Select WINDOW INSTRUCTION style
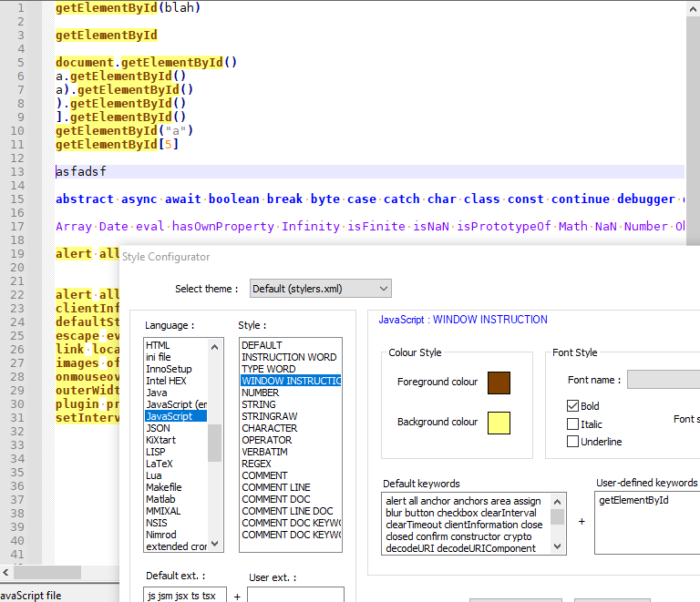The height and width of the screenshot is (602, 700). [x=291, y=381]
